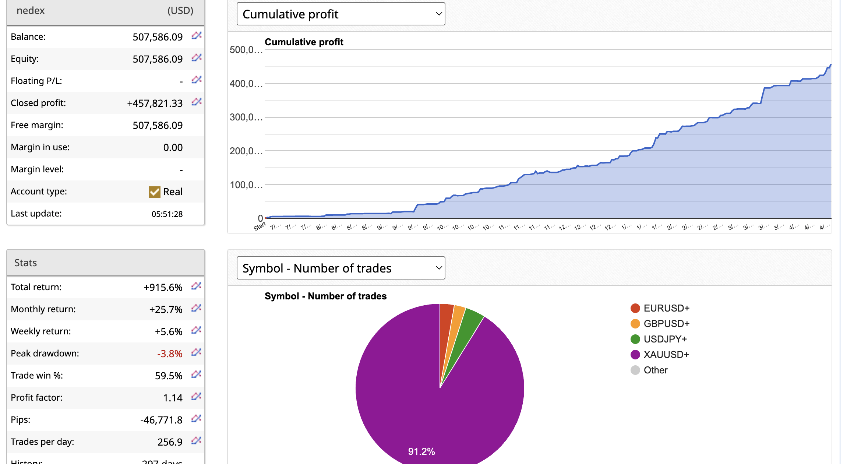Click the USDJPY+ green color swatch
The image size is (868, 464).
coord(635,339)
